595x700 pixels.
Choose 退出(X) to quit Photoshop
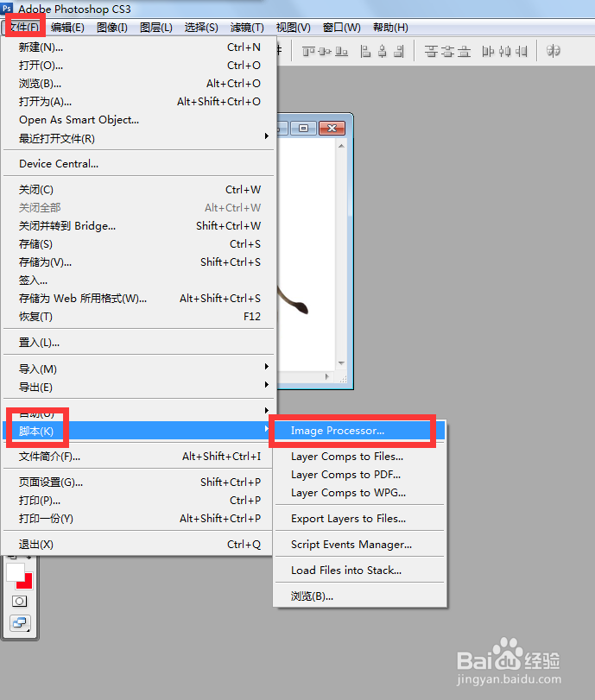click(139, 544)
